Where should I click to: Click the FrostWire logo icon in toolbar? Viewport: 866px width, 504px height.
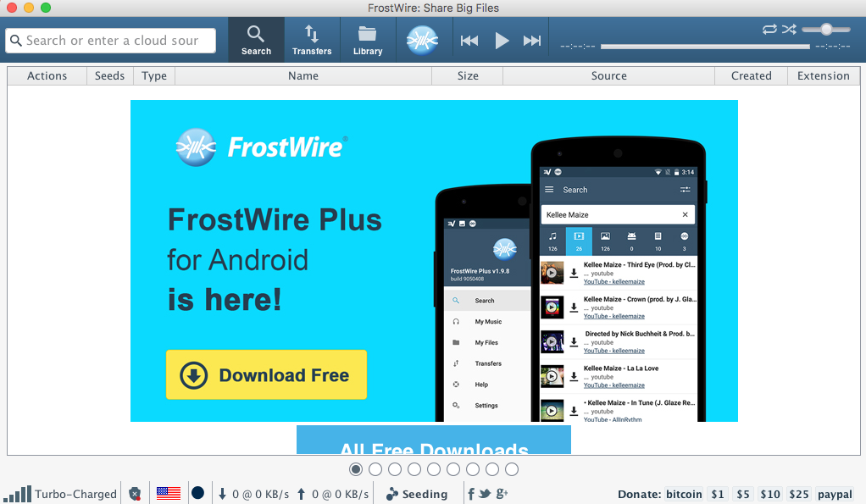(422, 38)
